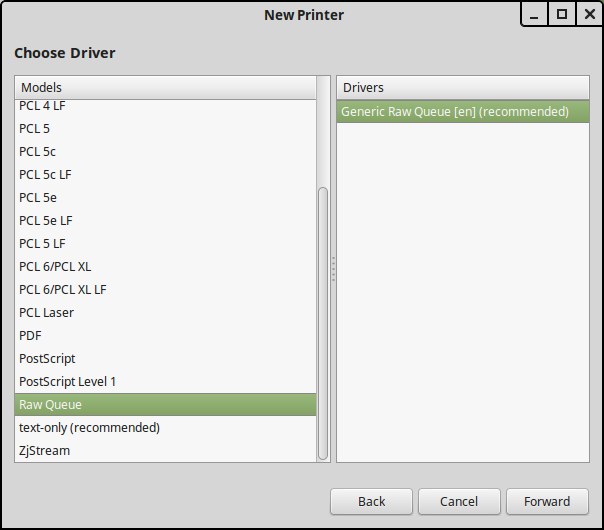
Task: Select PCL 5c LF model
Action: click(45, 174)
